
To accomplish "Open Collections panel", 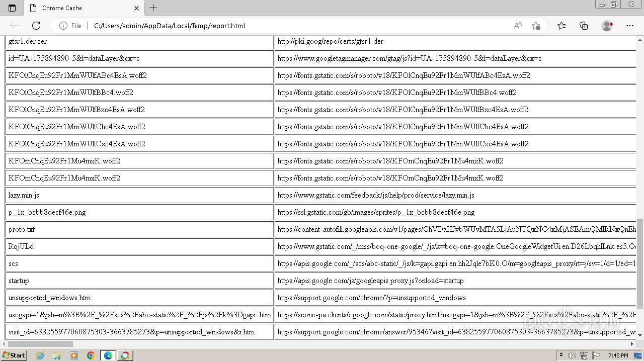I will (584, 26).
